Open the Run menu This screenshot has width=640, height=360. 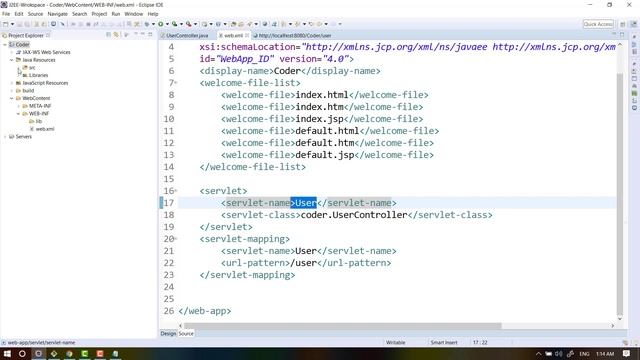(116, 14)
